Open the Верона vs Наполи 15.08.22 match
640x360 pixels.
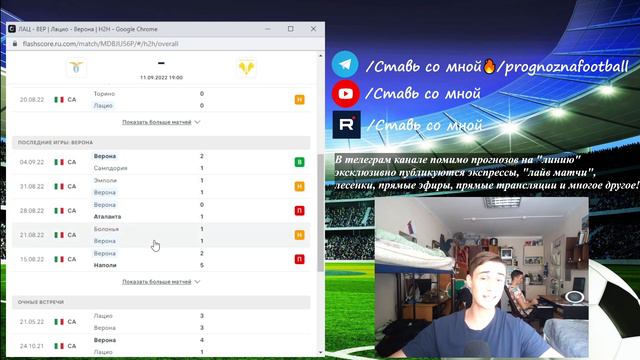click(x=161, y=259)
